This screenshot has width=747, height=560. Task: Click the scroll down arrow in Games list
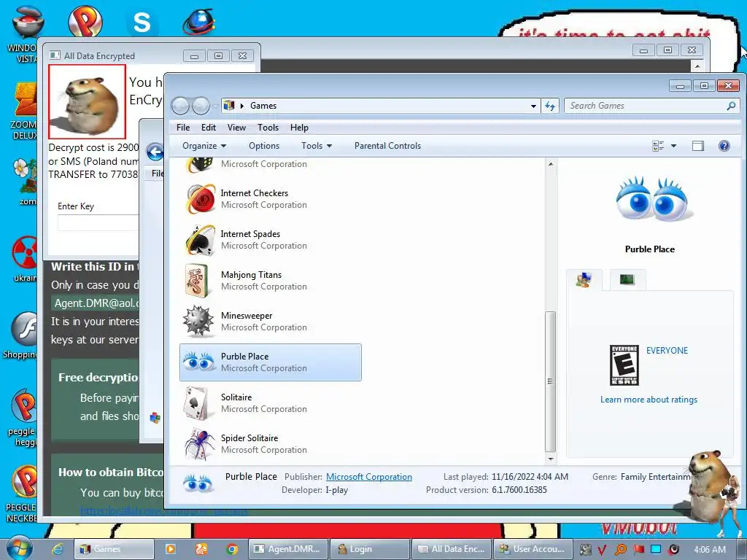[x=551, y=459]
